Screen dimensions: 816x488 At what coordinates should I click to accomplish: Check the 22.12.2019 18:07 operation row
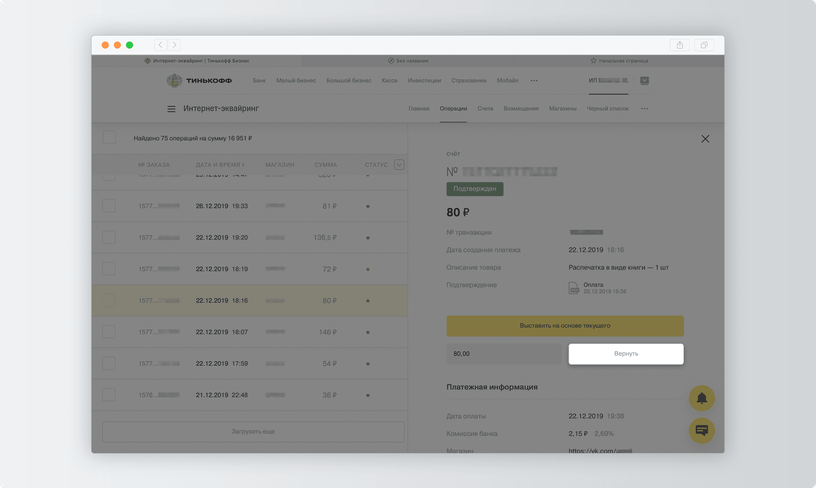(x=109, y=332)
